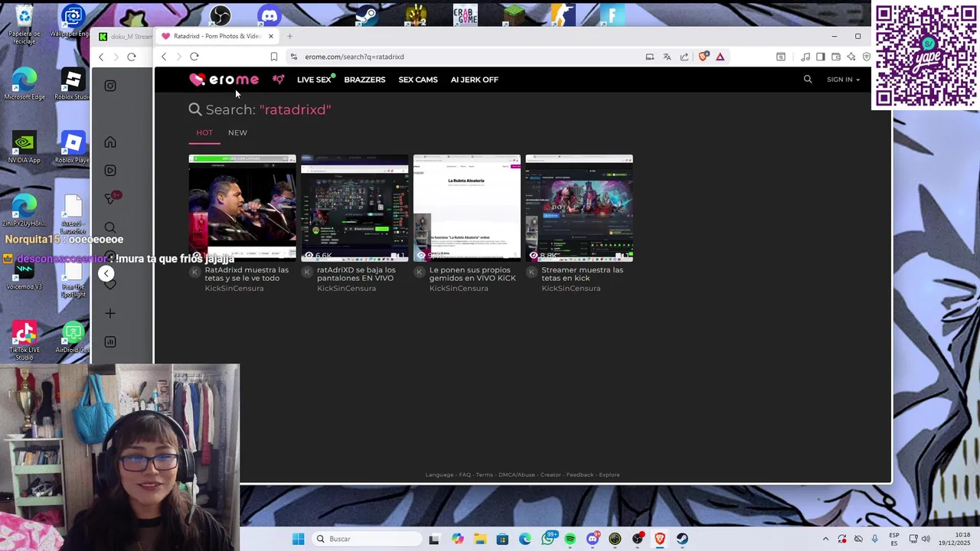Click the Brave Rewards triangle icon
Screen dimensions: 980x551
tap(720, 57)
